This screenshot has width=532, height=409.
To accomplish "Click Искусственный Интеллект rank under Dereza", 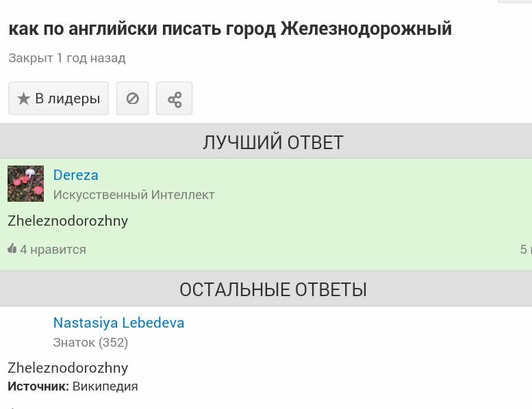I will (x=134, y=195).
